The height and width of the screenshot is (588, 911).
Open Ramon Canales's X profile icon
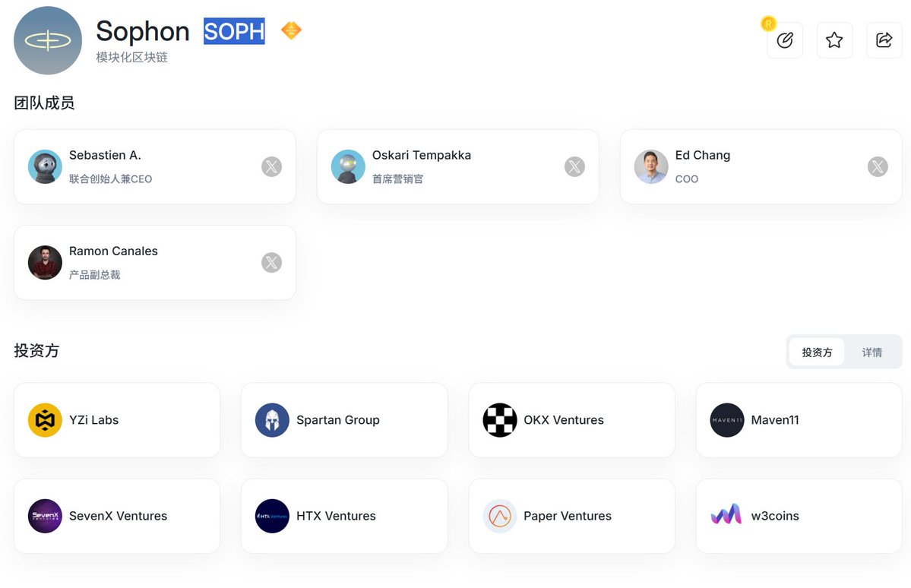tap(271, 263)
